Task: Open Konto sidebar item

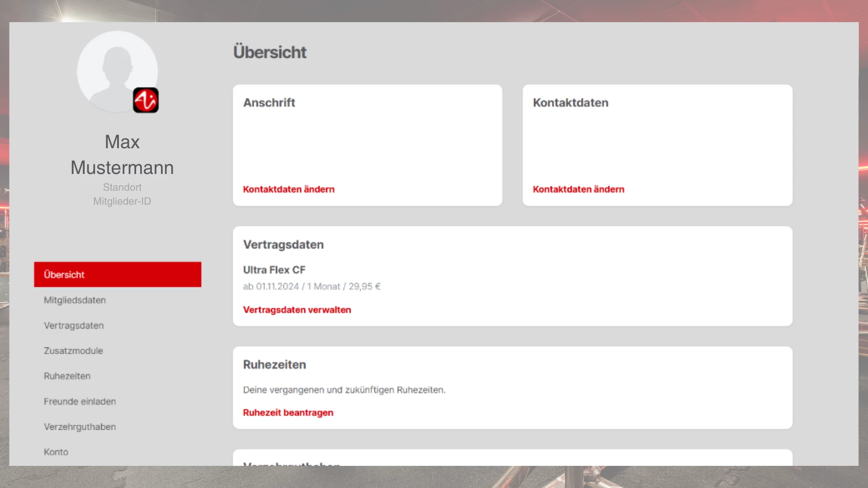Action: 56,452
